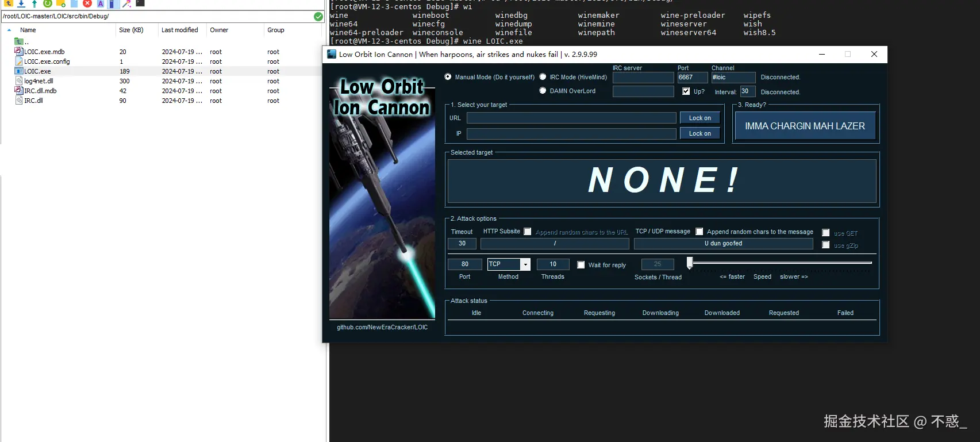Click the LOIC window title bar icon
This screenshot has height=442, width=980.
[332, 54]
